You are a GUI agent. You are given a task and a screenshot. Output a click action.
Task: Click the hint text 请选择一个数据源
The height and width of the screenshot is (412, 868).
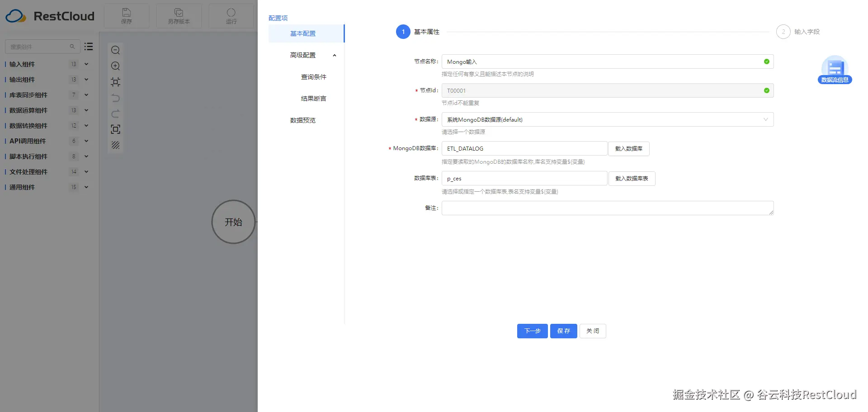point(463,132)
